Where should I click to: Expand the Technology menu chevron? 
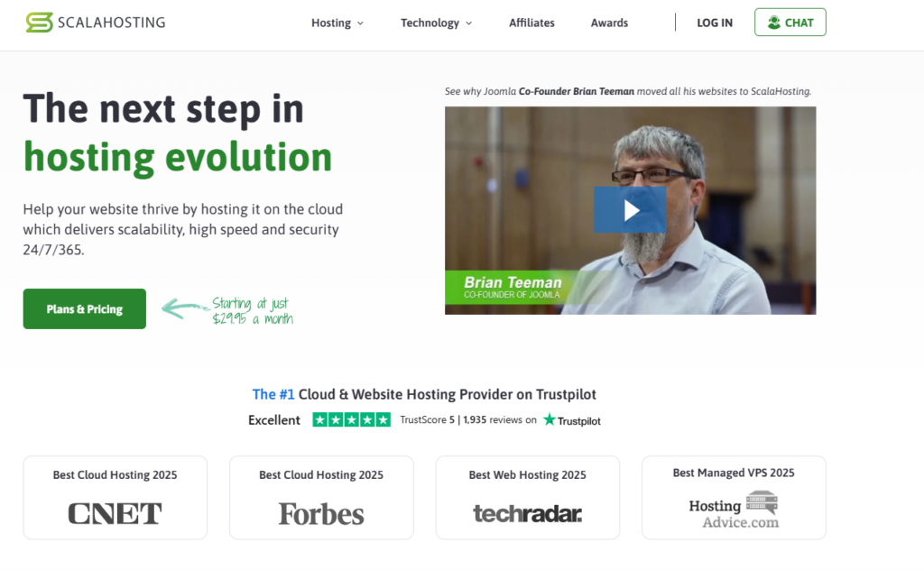pos(469,23)
